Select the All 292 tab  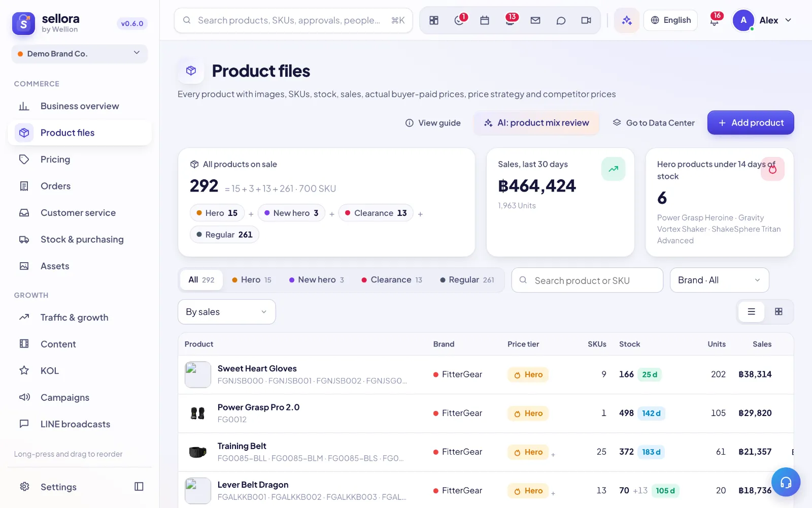tap(201, 280)
